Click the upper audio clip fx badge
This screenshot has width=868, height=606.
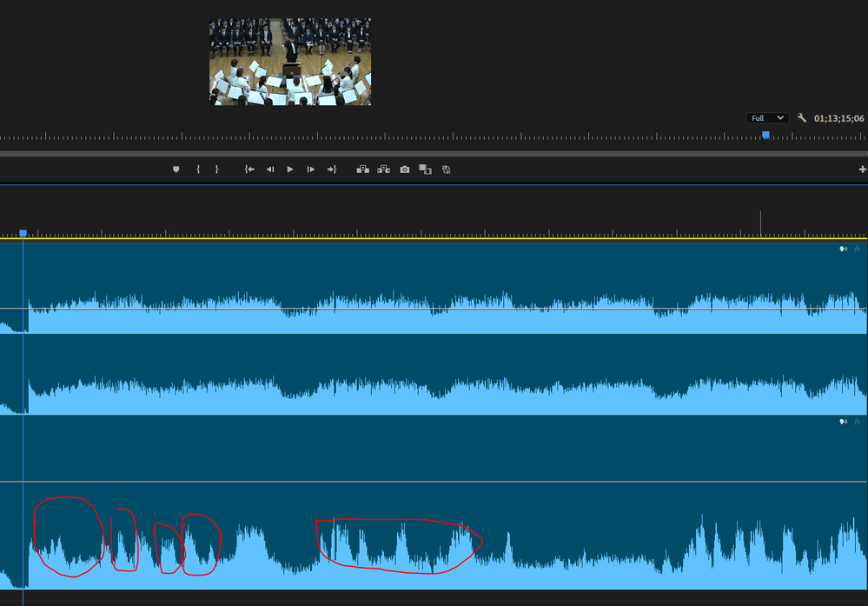(x=857, y=249)
